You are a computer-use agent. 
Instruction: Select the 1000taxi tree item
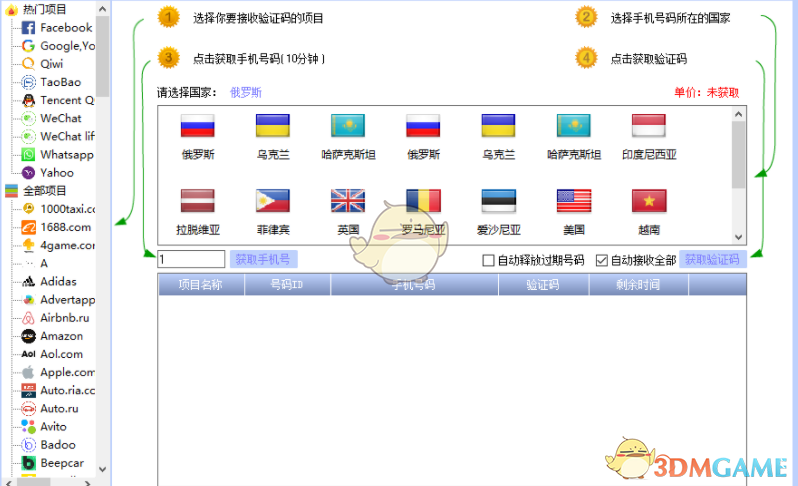68,209
